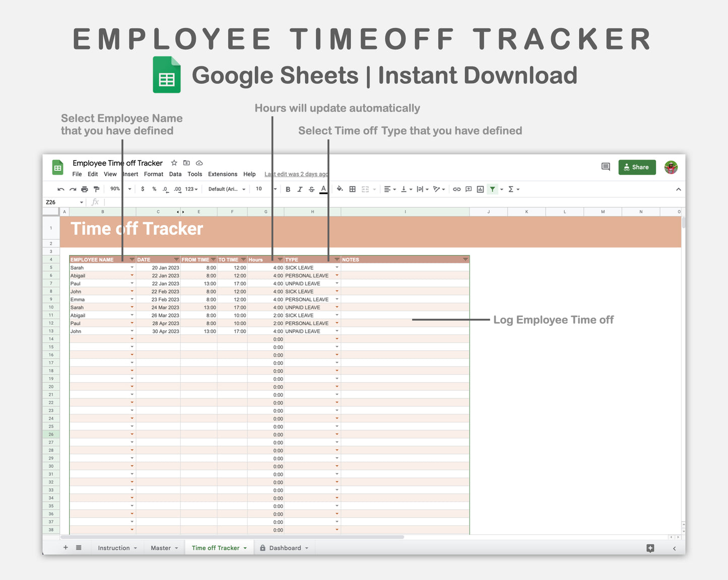Open the Fill color tool
The width and height of the screenshot is (728, 580).
340,189
